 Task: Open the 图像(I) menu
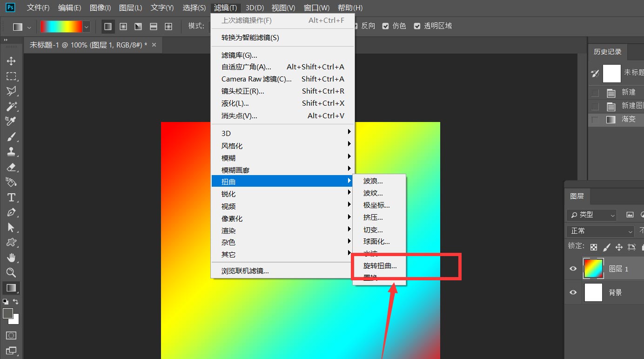(100, 7)
